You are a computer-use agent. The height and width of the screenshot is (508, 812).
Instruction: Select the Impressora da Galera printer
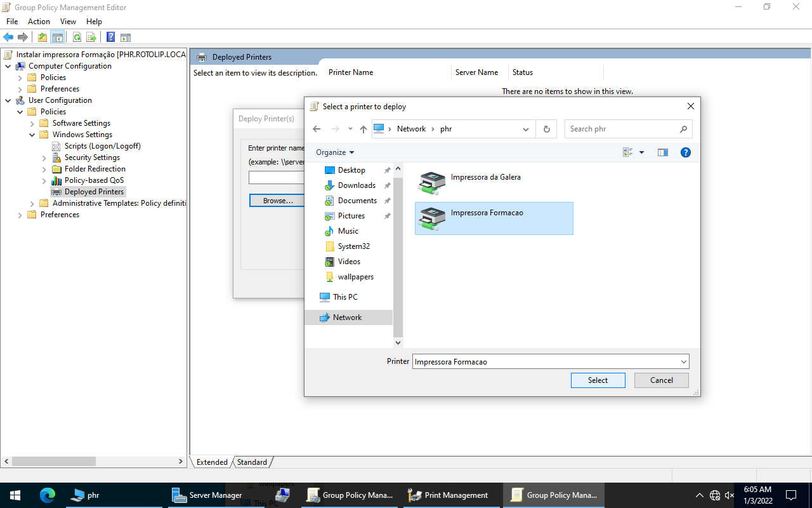pos(485,178)
